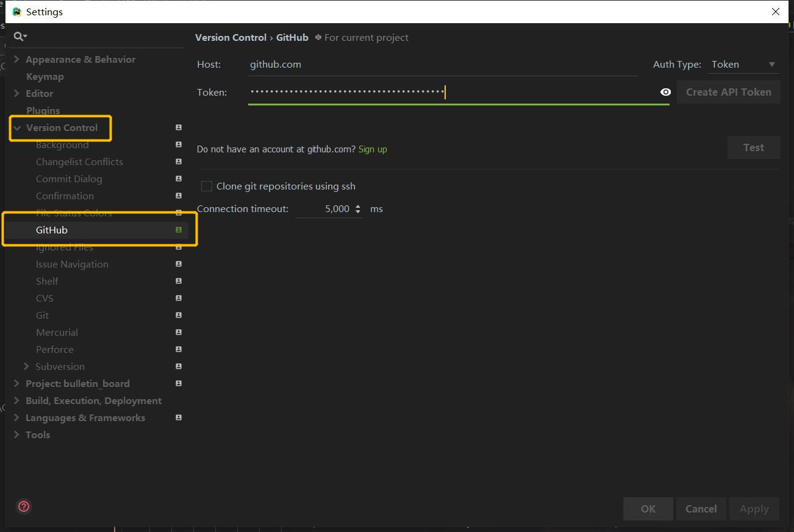Expand the Editor settings section

click(17, 93)
